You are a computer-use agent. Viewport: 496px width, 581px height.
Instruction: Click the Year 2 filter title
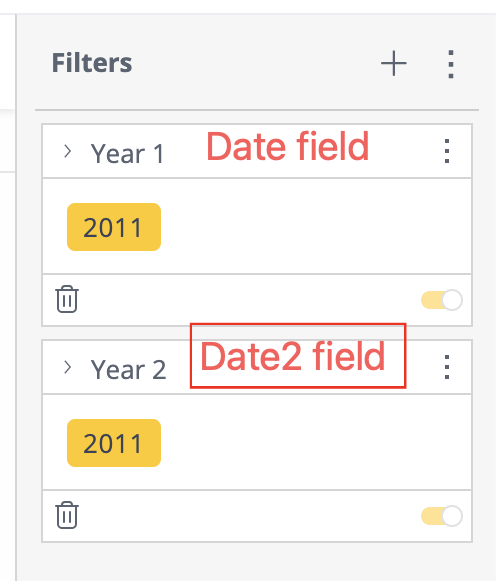tap(128, 369)
